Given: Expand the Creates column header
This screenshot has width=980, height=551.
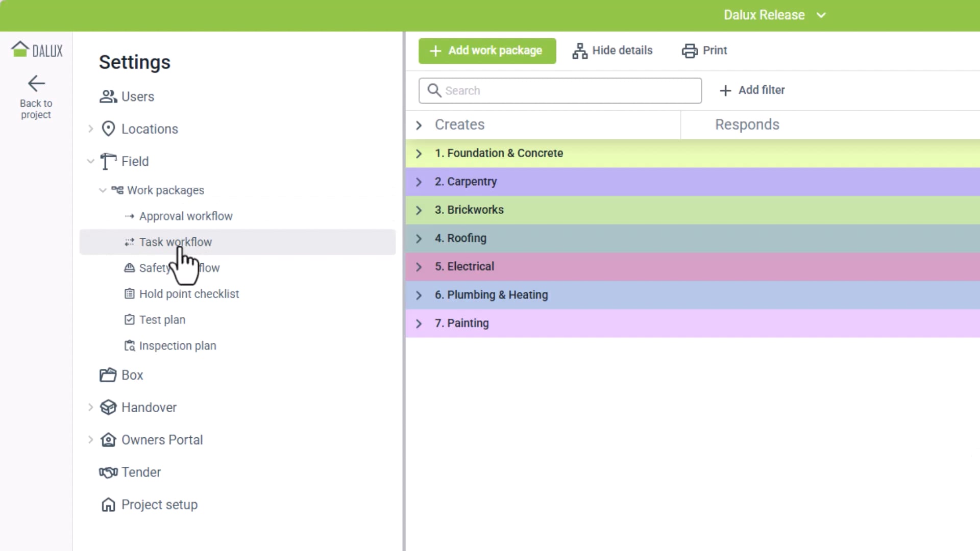Looking at the screenshot, I should 419,125.
